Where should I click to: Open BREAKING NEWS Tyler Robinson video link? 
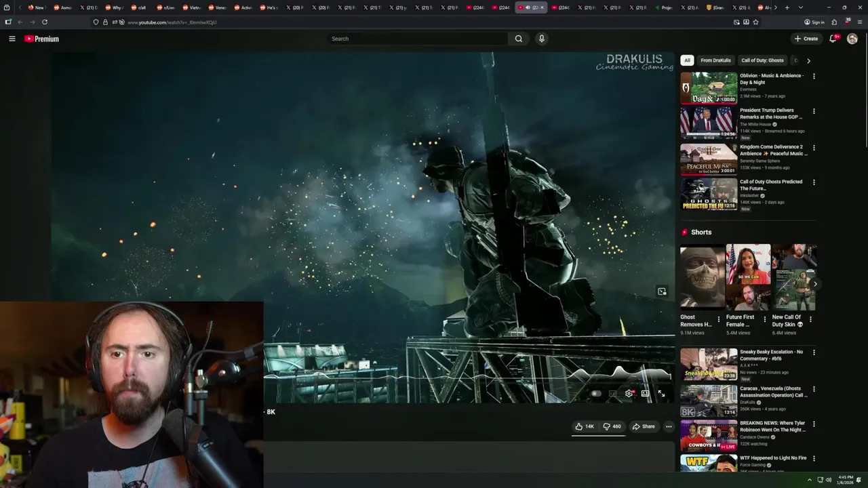click(773, 426)
